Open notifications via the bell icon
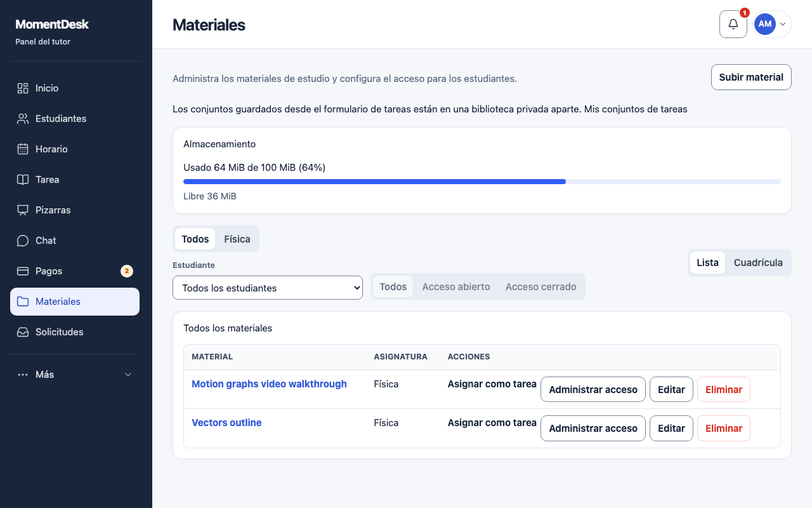This screenshot has height=508, width=812. coord(733,24)
